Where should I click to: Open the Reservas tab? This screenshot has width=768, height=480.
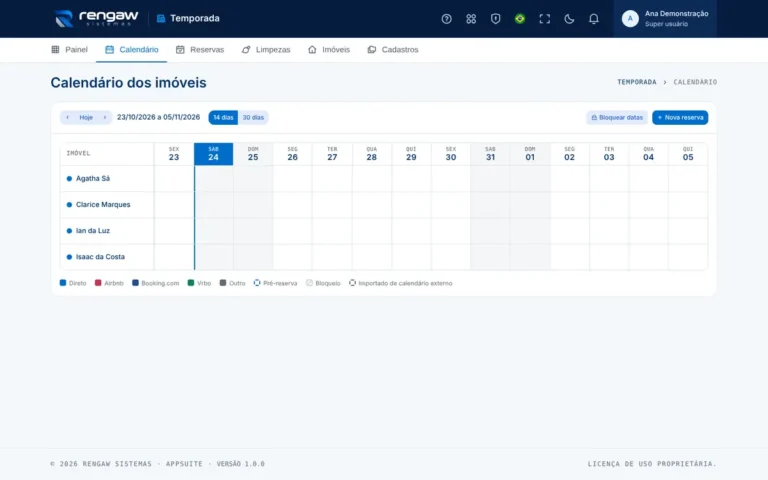point(200,49)
